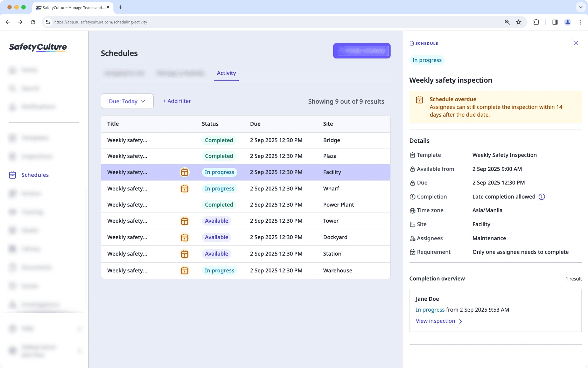Viewport: 588px width, 368px height.
Task: Open the browser extensions puzzle icon
Action: click(x=537, y=22)
